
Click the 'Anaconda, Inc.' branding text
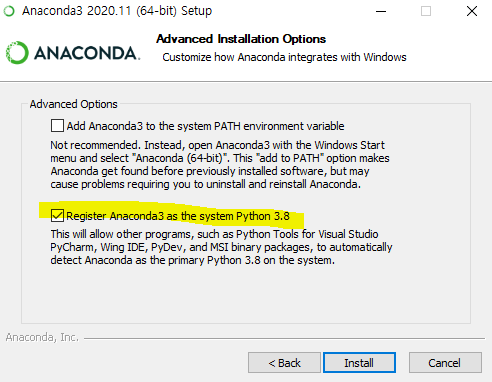(42, 337)
